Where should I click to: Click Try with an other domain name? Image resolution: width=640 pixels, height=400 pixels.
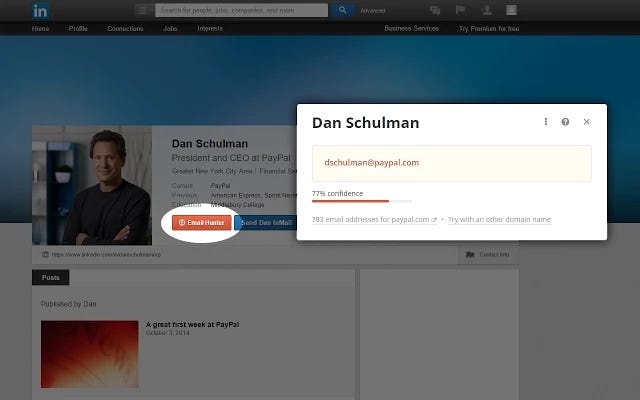[x=499, y=220]
